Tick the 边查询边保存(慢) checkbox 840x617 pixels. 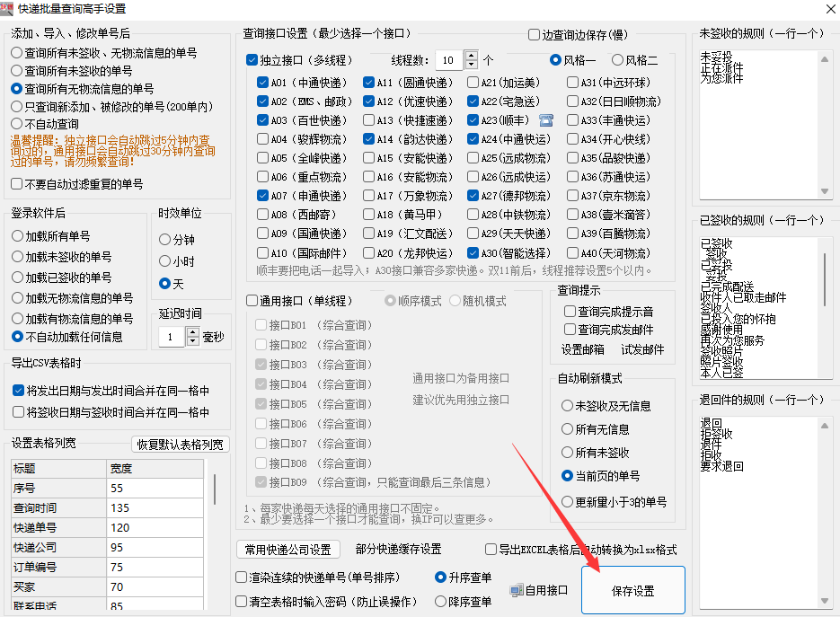pyautogui.click(x=535, y=35)
